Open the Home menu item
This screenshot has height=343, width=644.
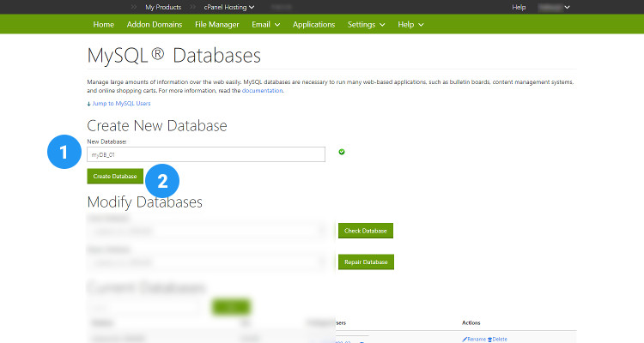(104, 25)
